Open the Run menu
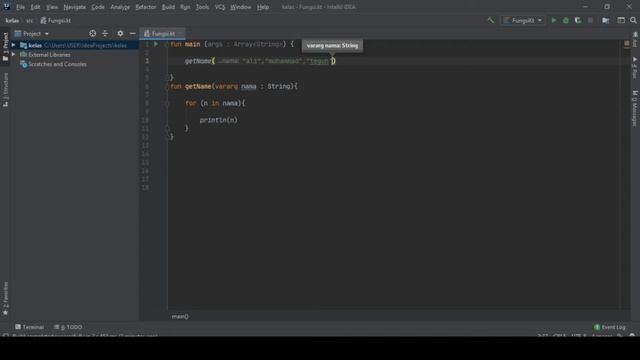The height and width of the screenshot is (360, 640). point(185,7)
